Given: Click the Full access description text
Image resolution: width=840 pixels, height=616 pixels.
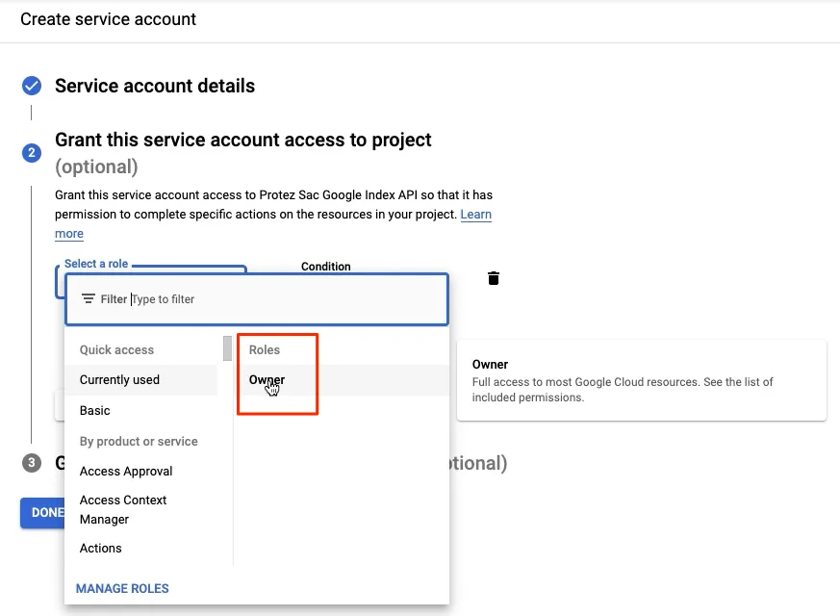Looking at the screenshot, I should (623, 390).
